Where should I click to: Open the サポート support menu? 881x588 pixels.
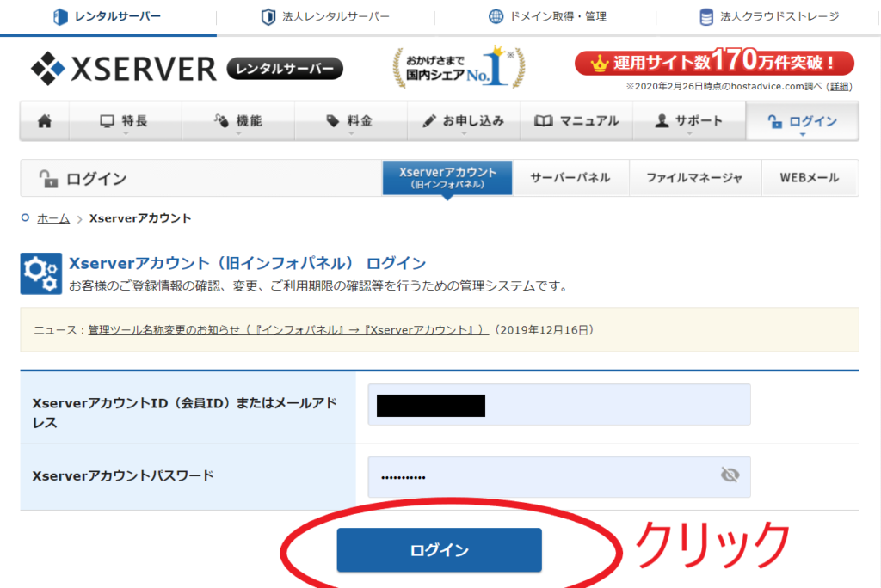pyautogui.click(x=689, y=120)
